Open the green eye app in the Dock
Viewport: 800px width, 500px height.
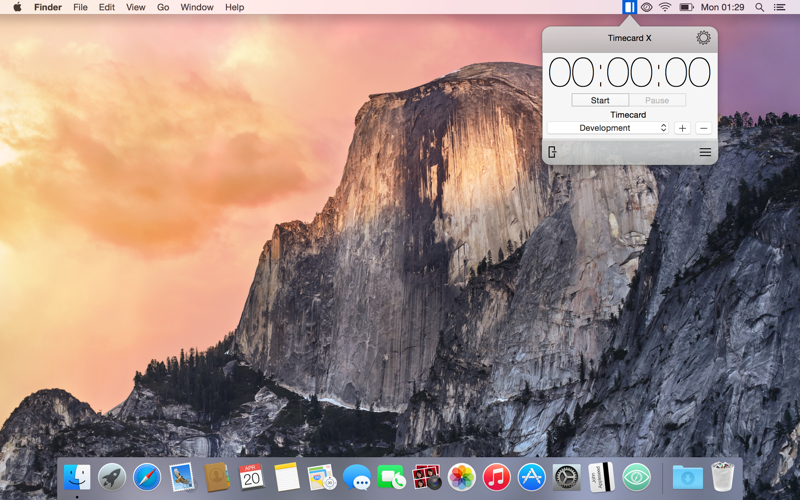pos(636,478)
